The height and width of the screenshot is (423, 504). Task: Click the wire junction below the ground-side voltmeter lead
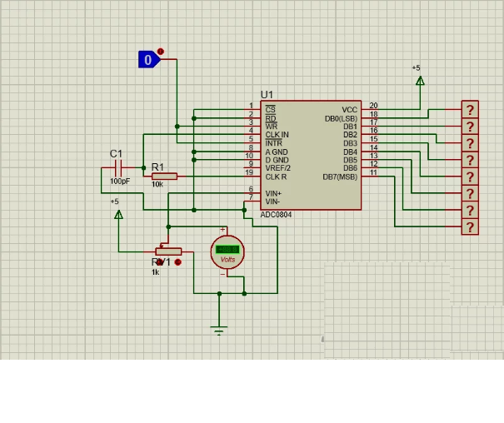point(244,293)
